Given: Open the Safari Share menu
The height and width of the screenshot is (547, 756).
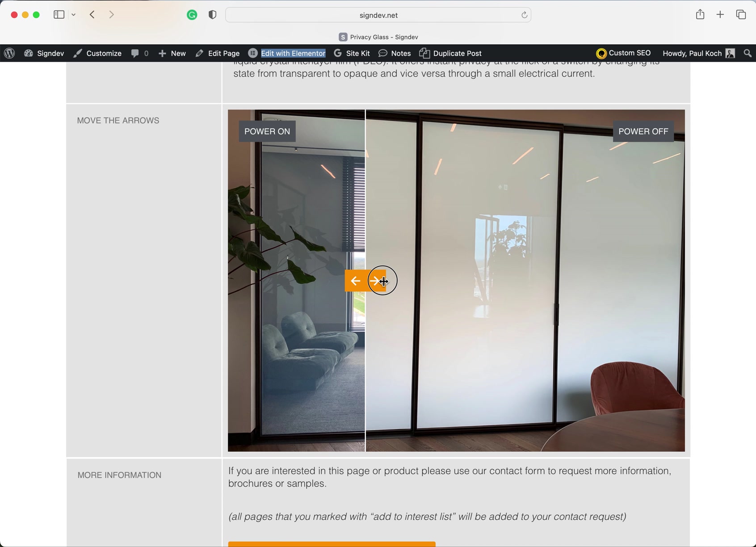Looking at the screenshot, I should tap(700, 14).
